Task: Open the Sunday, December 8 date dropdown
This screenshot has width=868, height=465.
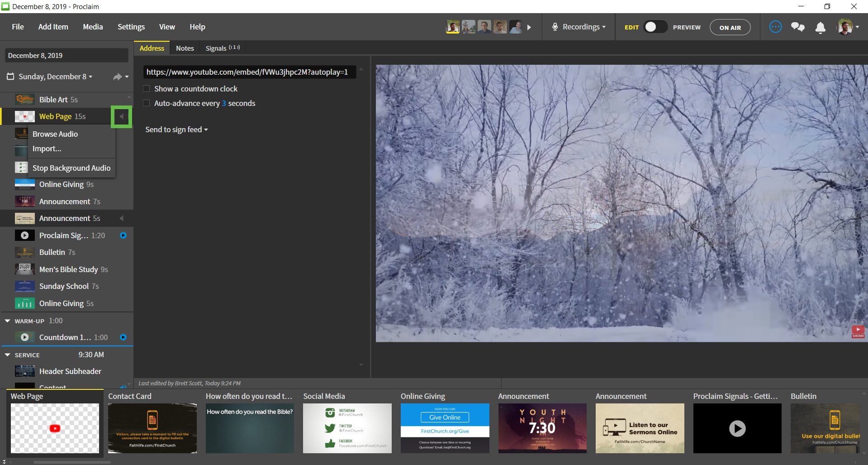Action: click(55, 77)
